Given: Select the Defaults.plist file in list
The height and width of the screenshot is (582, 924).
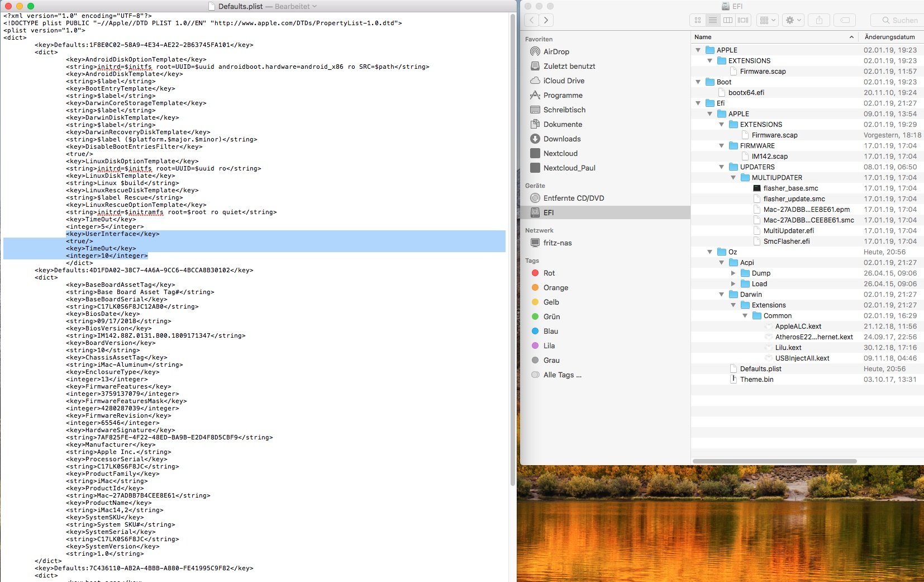Looking at the screenshot, I should (760, 369).
